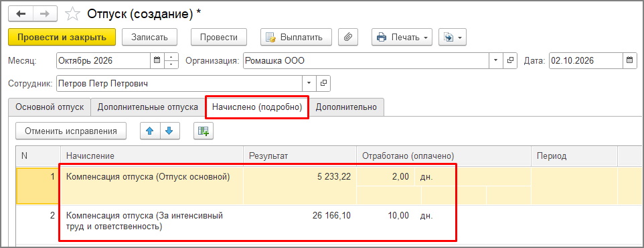Switch to the Дополнительные отпуска tab

(147, 107)
